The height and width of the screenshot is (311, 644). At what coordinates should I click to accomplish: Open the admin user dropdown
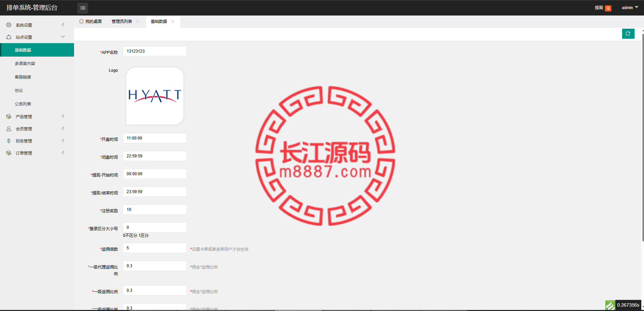(x=630, y=8)
